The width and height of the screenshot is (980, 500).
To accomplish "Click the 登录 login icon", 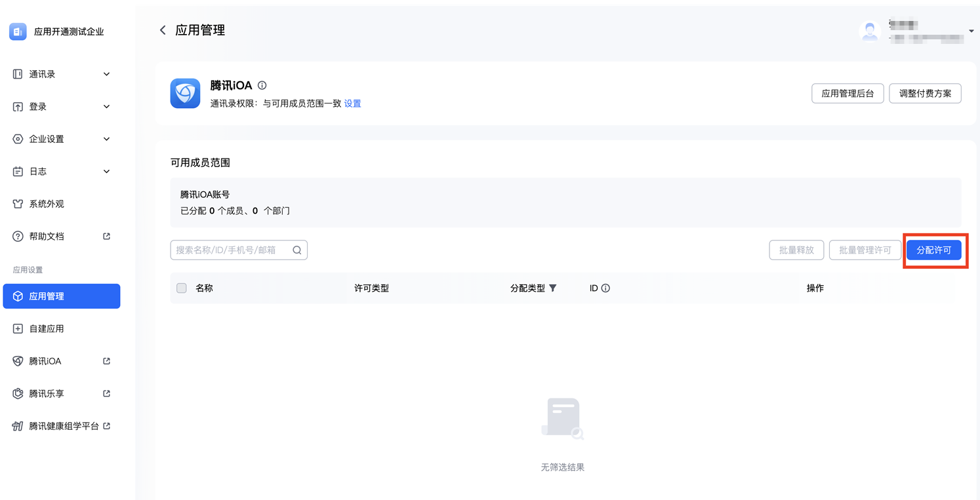I will pos(18,107).
